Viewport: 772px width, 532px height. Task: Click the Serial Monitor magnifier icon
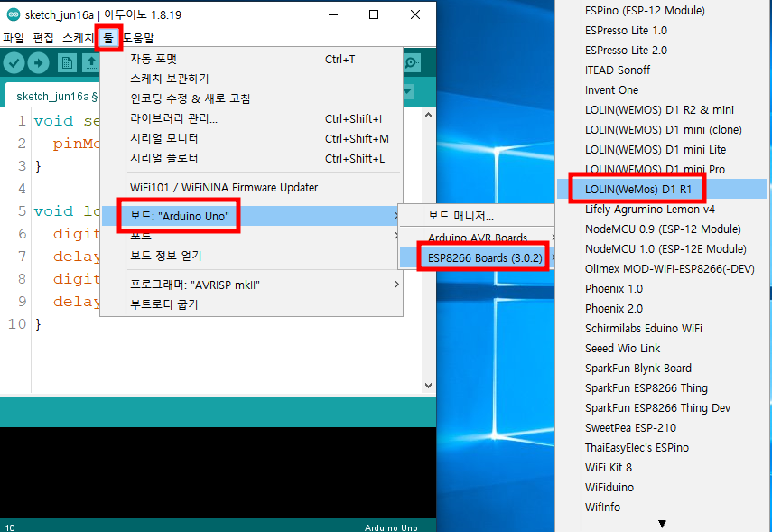tap(411, 62)
